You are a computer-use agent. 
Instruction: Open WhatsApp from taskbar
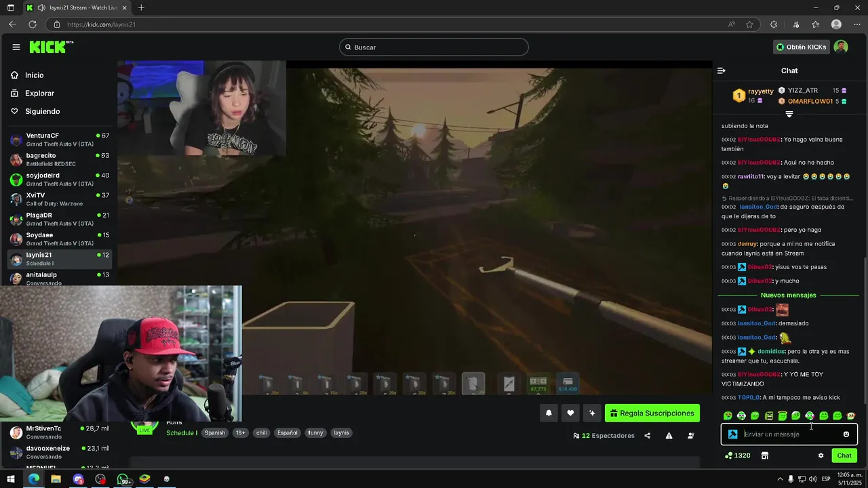pos(123,479)
